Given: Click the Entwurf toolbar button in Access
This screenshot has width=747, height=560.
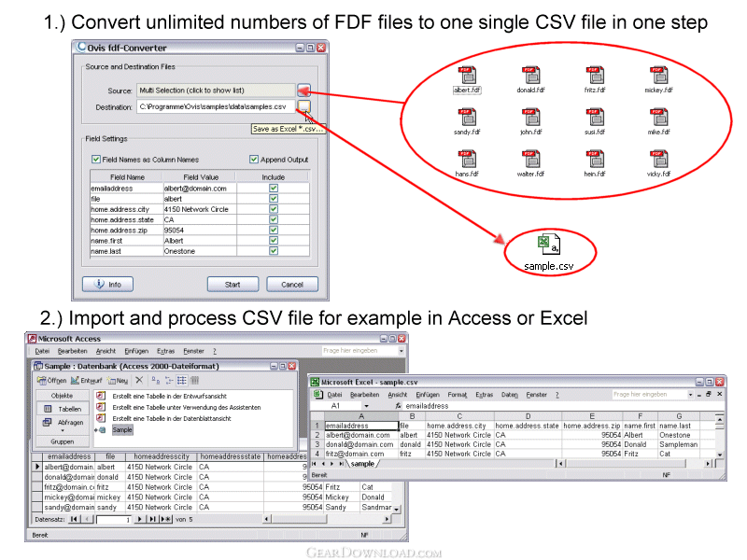Looking at the screenshot, I should point(86,381).
